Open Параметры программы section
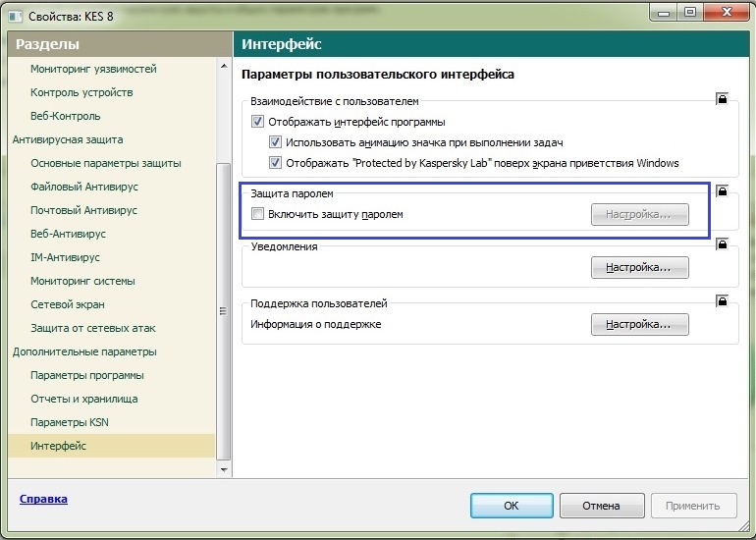Screen dimensions: 756x540 click(x=87, y=376)
